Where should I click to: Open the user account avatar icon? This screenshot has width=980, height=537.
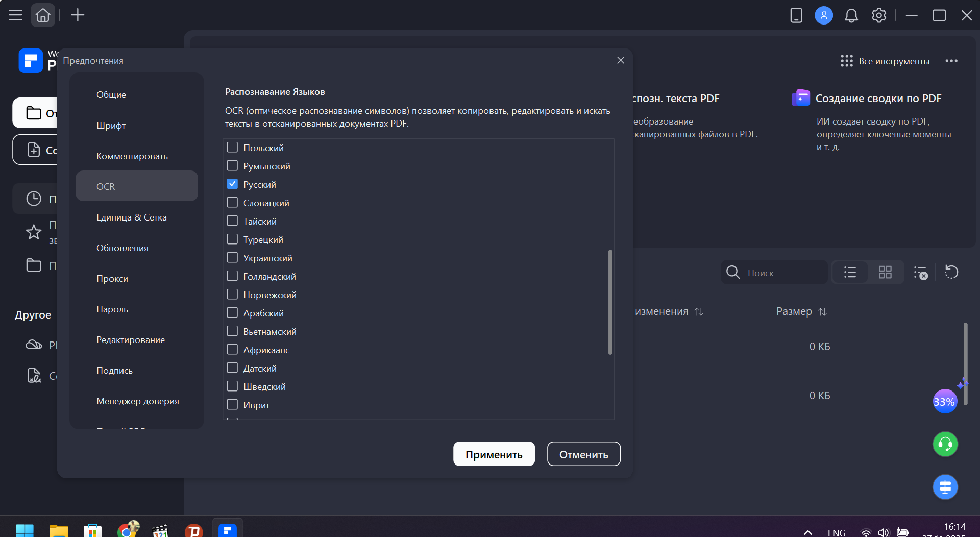tap(823, 15)
